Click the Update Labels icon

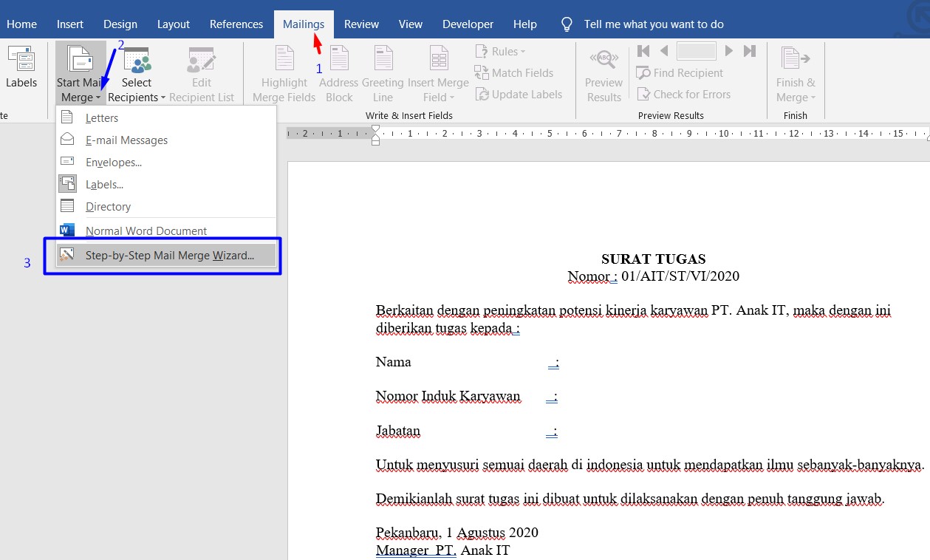519,94
